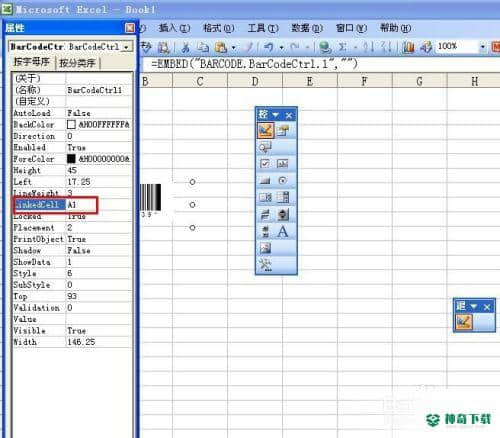The image size is (500, 438).
Task: Select the Check Box control tool
Action: [265, 164]
